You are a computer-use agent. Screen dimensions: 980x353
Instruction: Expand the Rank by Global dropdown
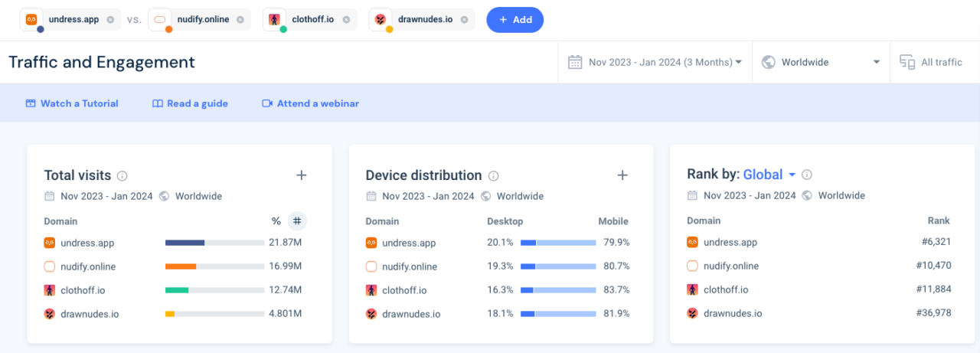[769, 175]
